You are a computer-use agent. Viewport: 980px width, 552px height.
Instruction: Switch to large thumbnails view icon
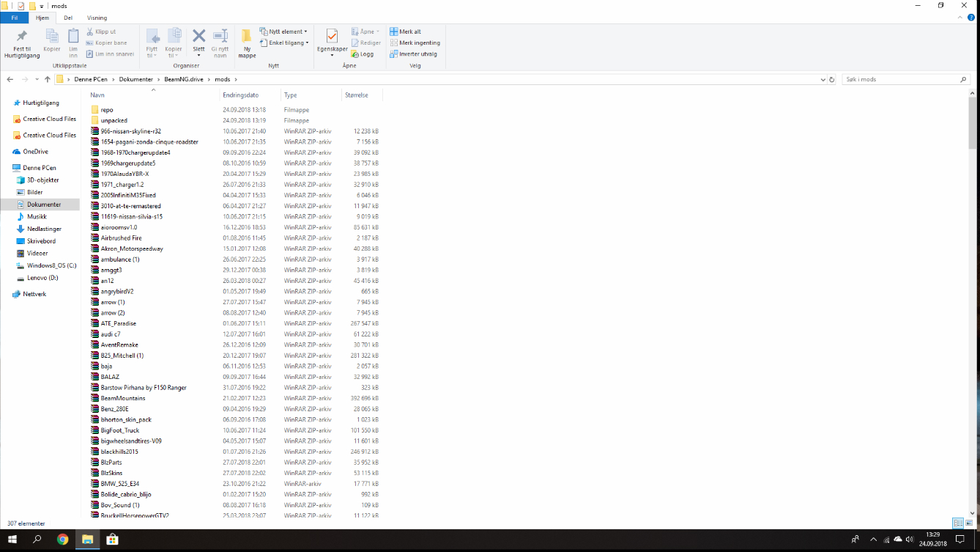tap(968, 523)
